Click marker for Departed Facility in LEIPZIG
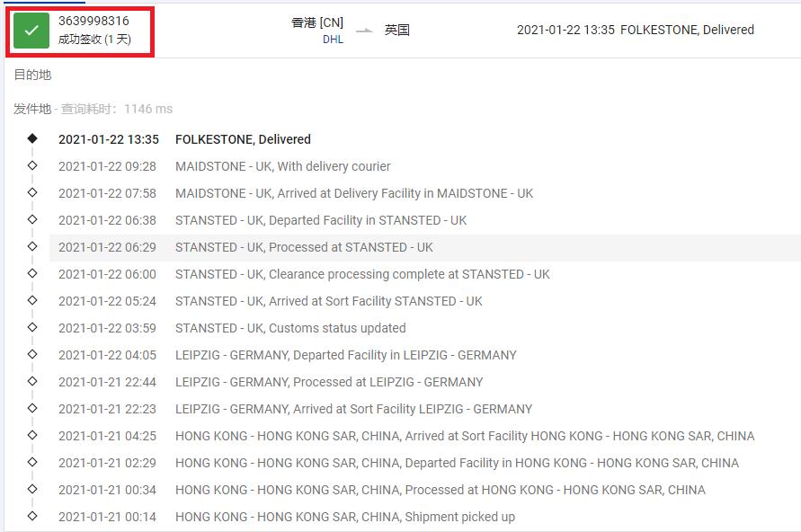This screenshot has height=532, width=801. [32, 354]
